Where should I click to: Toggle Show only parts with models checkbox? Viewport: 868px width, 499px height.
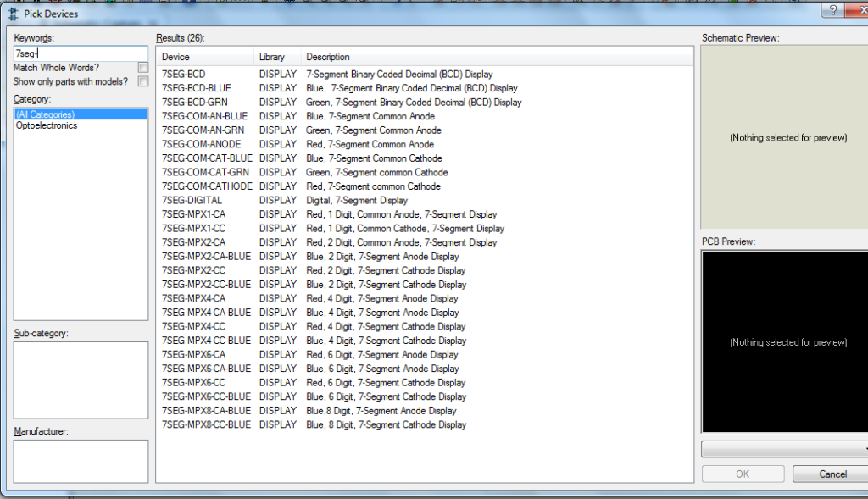(143, 81)
